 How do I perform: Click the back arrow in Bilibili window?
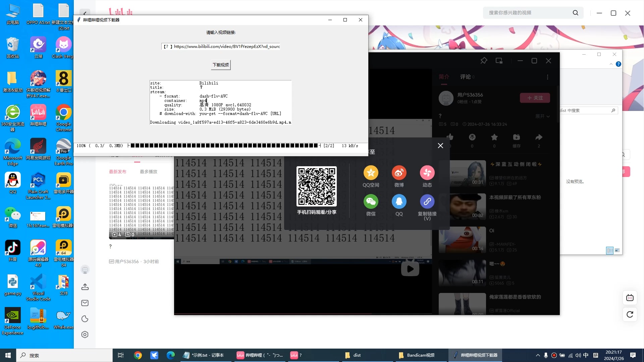tap(85, 13)
